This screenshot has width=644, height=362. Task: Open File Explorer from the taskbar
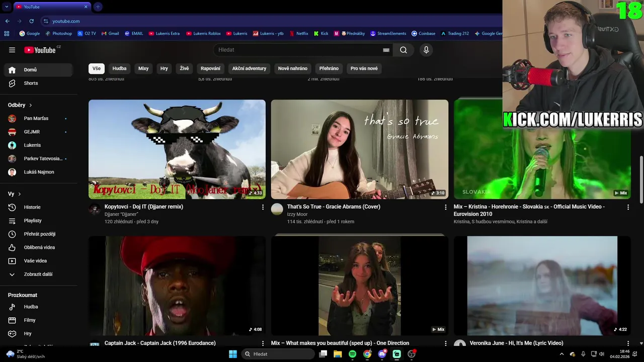[x=338, y=354]
